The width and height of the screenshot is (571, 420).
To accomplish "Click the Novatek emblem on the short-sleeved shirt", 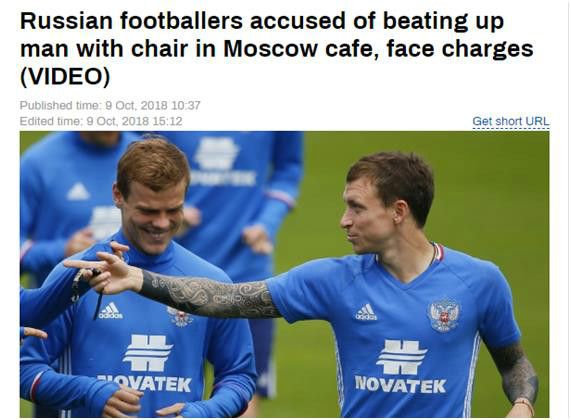I will [x=401, y=357].
